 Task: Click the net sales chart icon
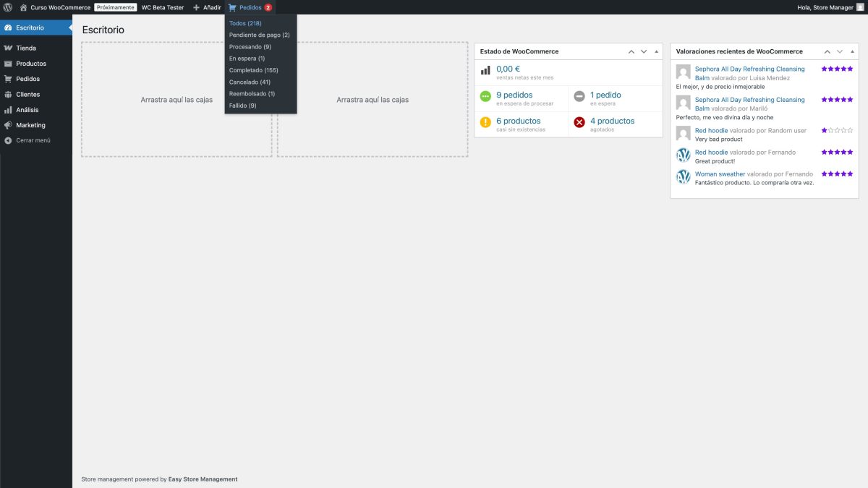pos(485,70)
